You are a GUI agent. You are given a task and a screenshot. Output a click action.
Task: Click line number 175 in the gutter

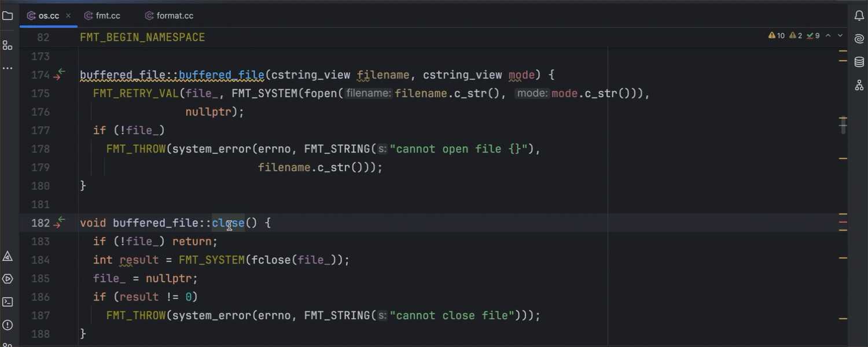tap(40, 93)
